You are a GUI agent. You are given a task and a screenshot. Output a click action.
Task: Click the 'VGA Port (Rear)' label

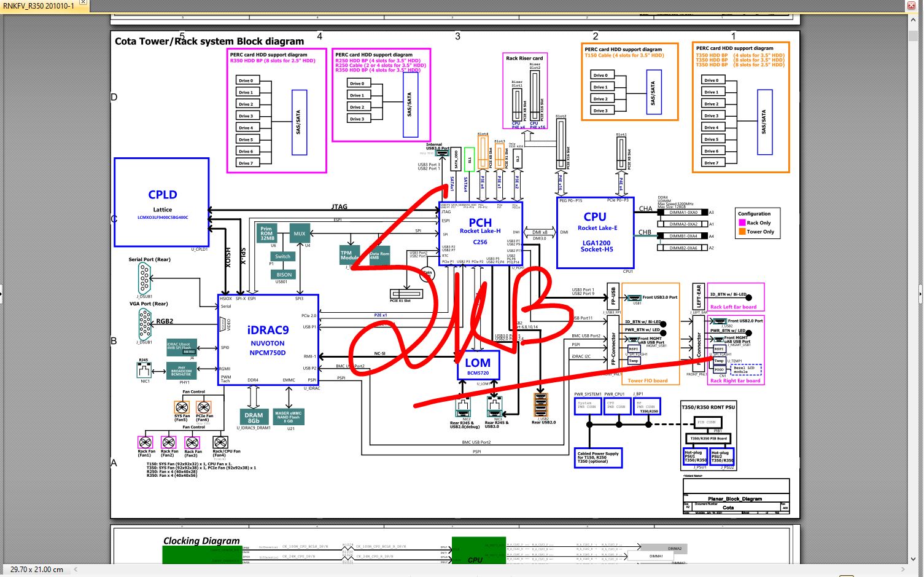(149, 304)
